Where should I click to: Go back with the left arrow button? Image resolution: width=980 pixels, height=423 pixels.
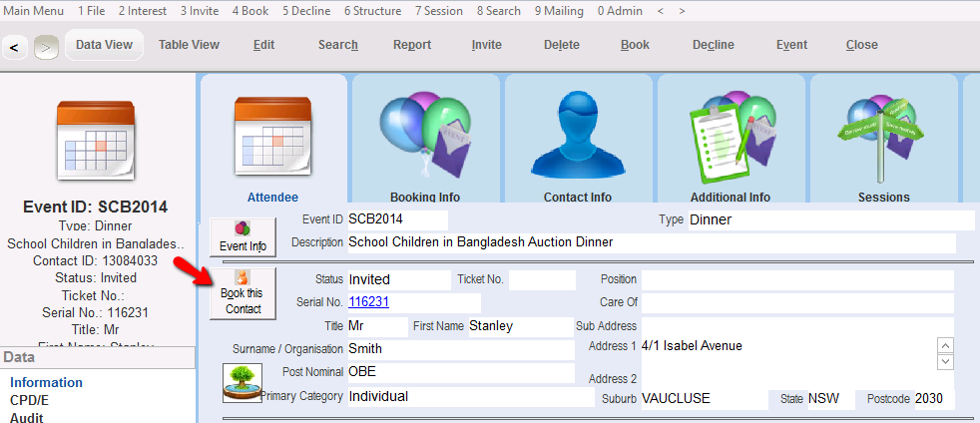pyautogui.click(x=16, y=46)
